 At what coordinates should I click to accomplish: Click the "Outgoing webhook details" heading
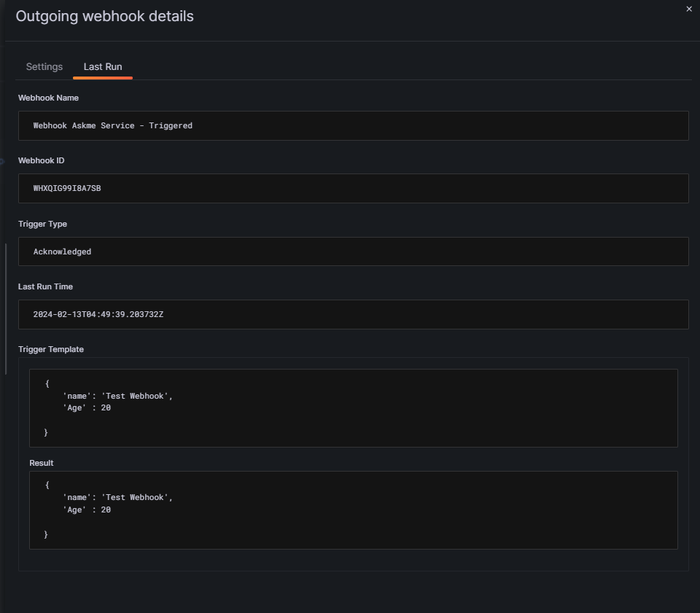[105, 16]
